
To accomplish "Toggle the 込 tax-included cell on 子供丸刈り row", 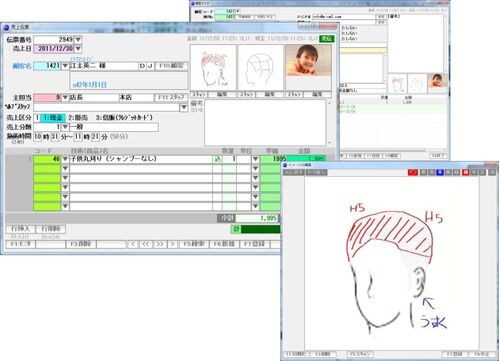I will pyautogui.click(x=217, y=159).
